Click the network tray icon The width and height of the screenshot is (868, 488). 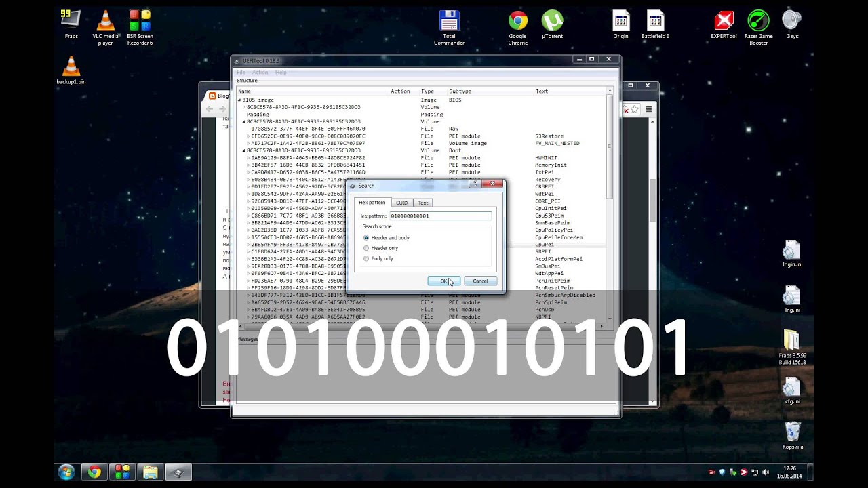point(755,472)
